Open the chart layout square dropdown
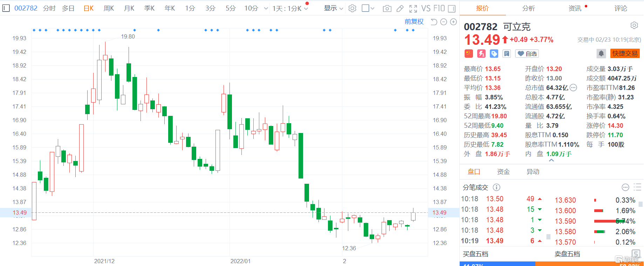The height and width of the screenshot is (266, 644). pos(368,8)
